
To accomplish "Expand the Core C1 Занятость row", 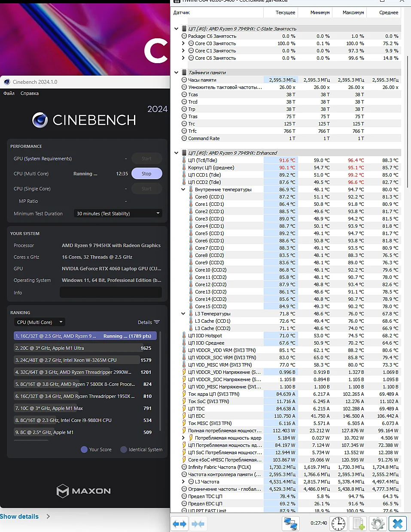I will point(183,51).
